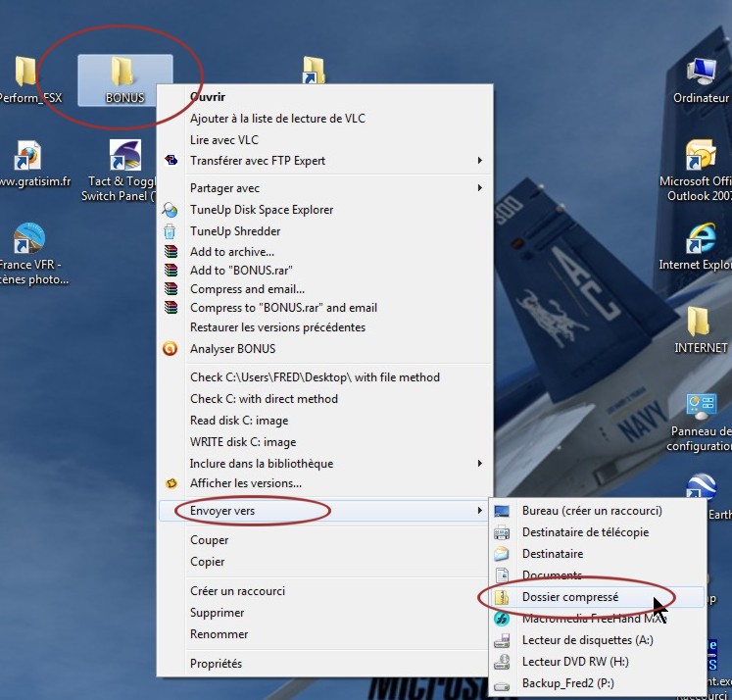Choose Couper from the context menu

[209, 540]
